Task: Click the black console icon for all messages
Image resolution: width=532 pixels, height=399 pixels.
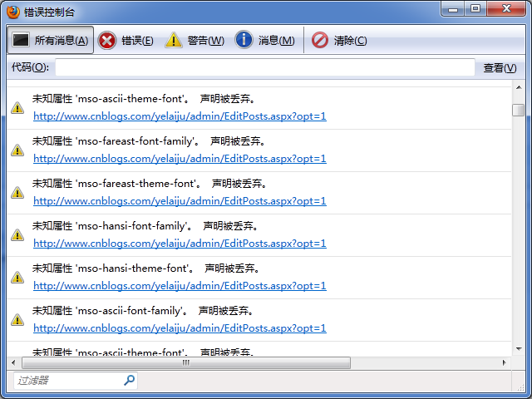Action: point(21,40)
